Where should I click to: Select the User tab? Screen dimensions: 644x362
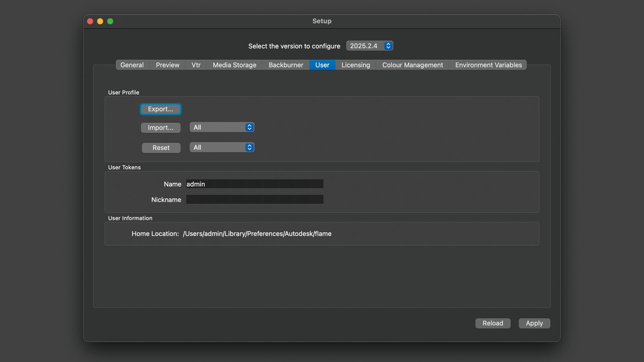tap(322, 65)
